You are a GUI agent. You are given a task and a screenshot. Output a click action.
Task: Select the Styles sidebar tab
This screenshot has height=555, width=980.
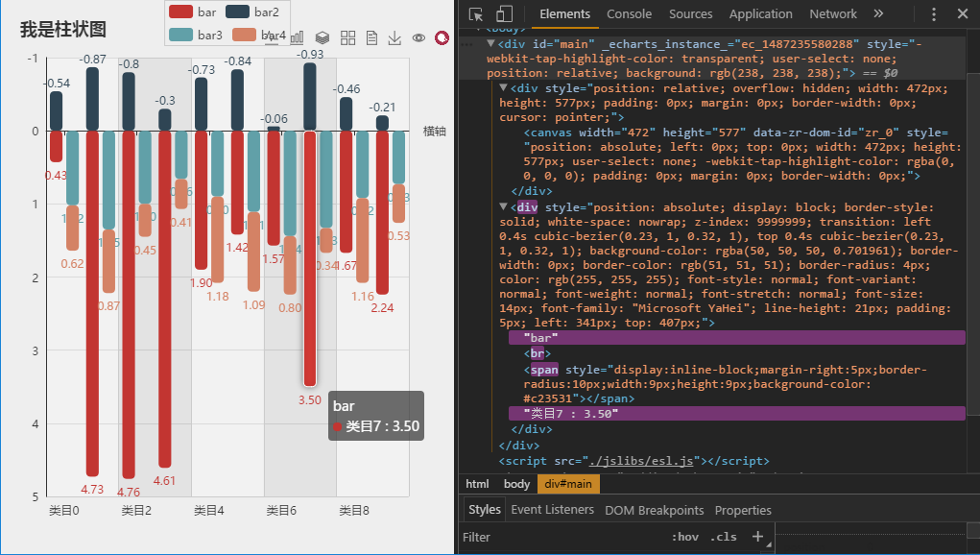[485, 510]
